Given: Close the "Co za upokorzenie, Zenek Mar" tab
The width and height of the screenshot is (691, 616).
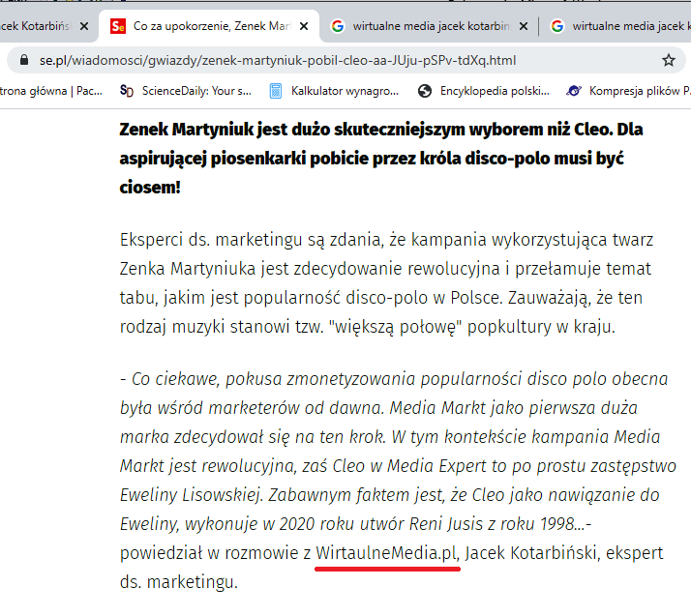Looking at the screenshot, I should (304, 26).
